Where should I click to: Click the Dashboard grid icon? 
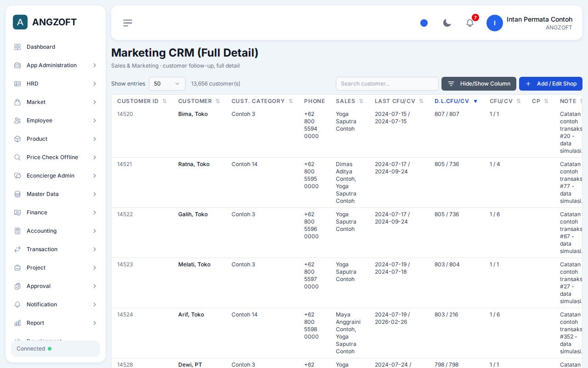pyautogui.click(x=17, y=47)
